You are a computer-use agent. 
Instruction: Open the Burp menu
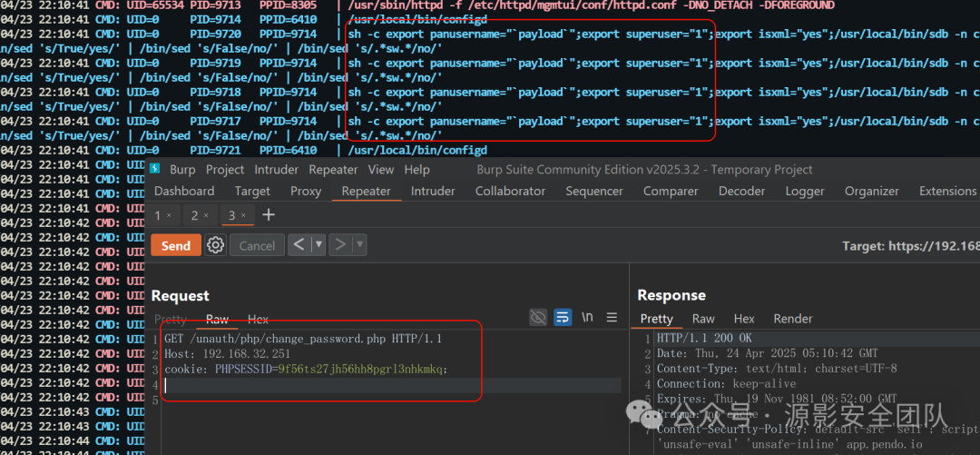click(x=182, y=170)
